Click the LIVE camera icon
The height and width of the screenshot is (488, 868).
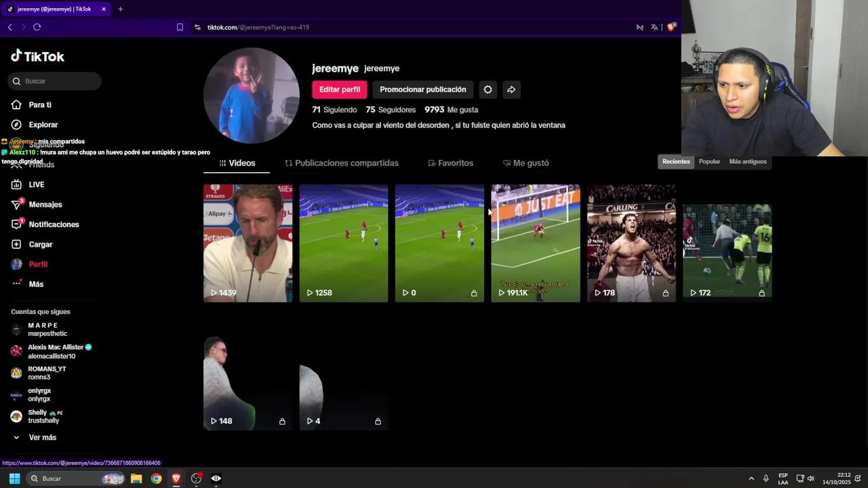click(x=17, y=184)
